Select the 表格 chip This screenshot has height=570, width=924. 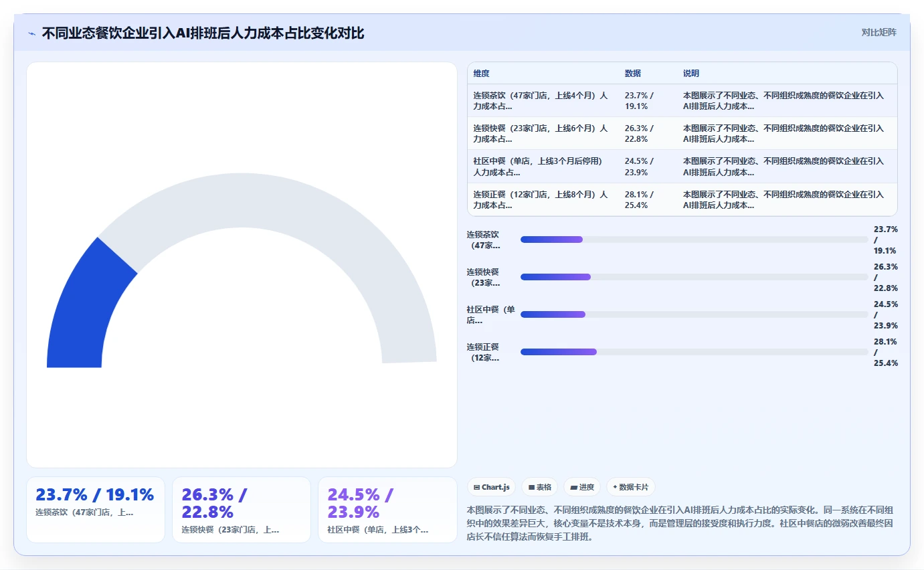pyautogui.click(x=540, y=487)
